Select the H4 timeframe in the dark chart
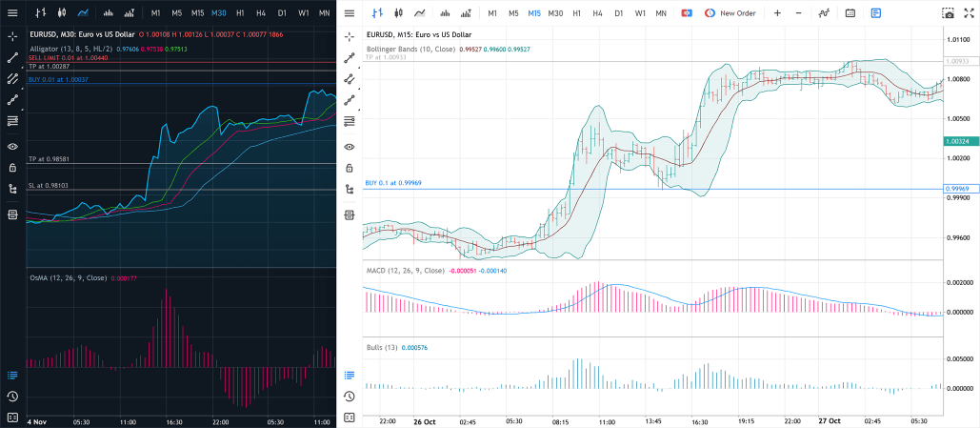 260,13
